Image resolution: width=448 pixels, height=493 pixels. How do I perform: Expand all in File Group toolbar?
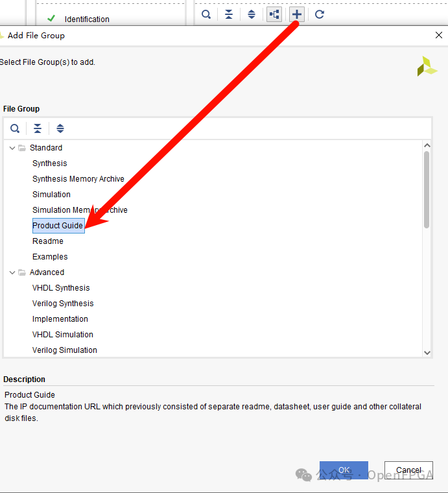coord(60,128)
